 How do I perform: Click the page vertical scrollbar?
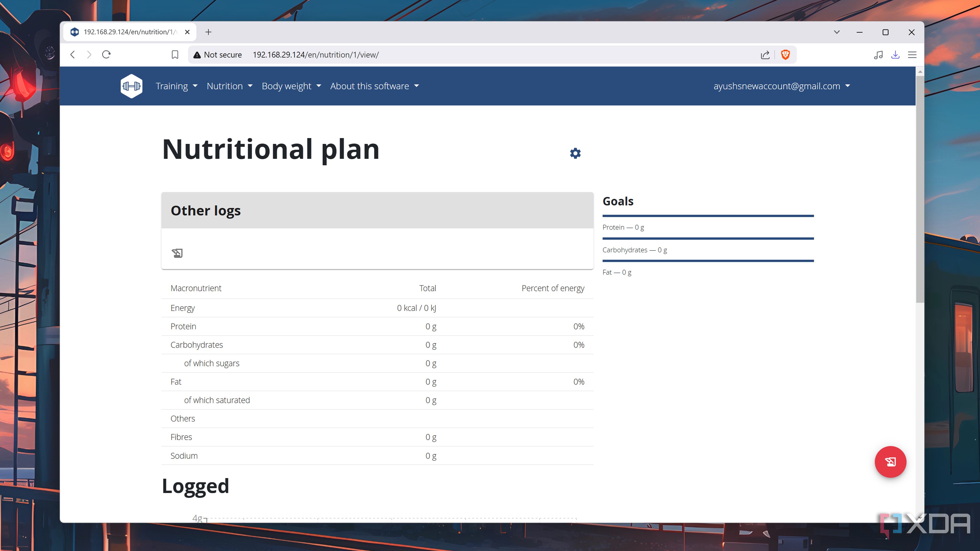coord(920,189)
